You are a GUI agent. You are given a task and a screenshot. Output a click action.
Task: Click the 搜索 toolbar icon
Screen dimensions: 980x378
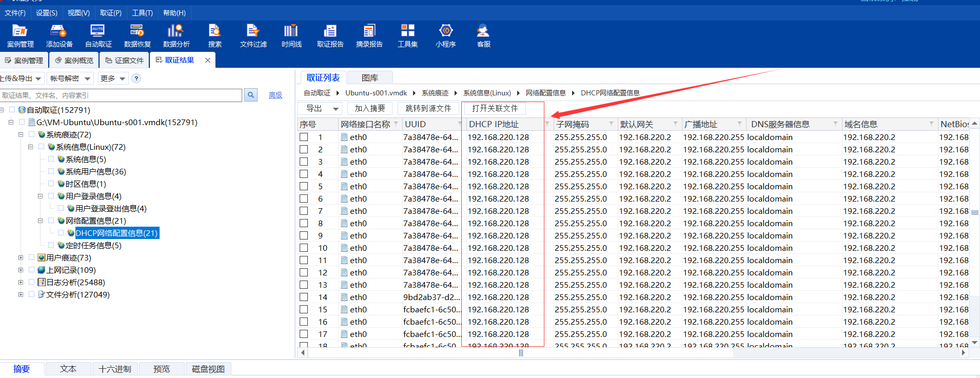pos(215,36)
